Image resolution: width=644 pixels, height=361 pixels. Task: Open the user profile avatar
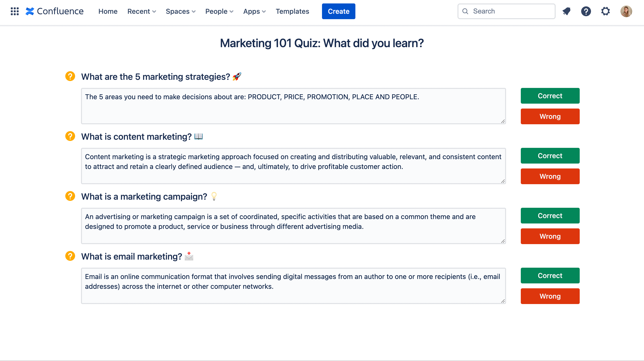click(626, 11)
